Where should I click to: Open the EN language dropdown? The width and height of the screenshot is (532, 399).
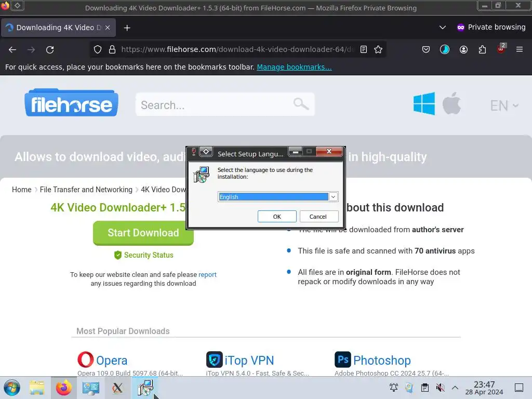[504, 105]
